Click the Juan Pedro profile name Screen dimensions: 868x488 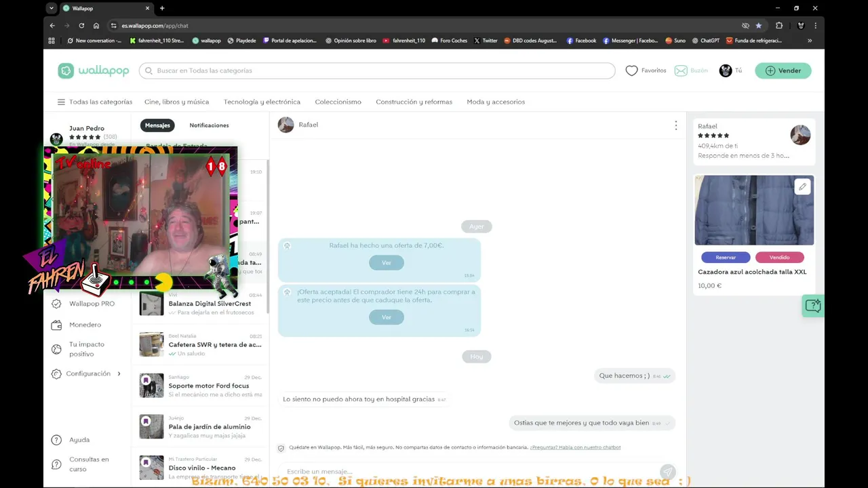87,128
